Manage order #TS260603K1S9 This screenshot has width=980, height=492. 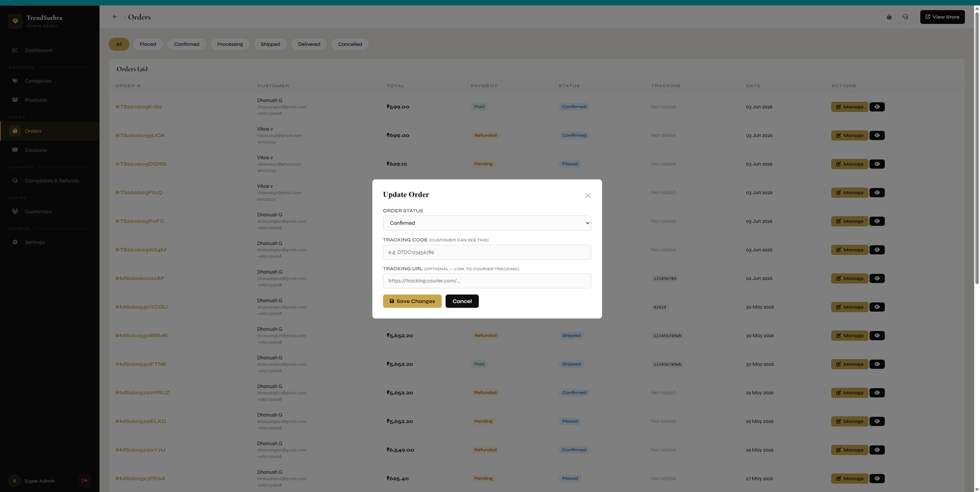pyautogui.click(x=850, y=107)
